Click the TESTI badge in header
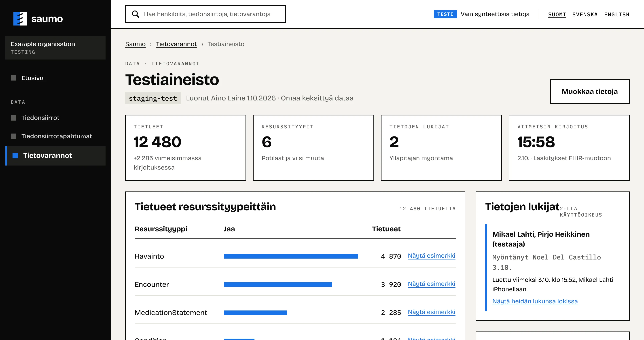Screen dimensions: 644x340 pos(445,14)
